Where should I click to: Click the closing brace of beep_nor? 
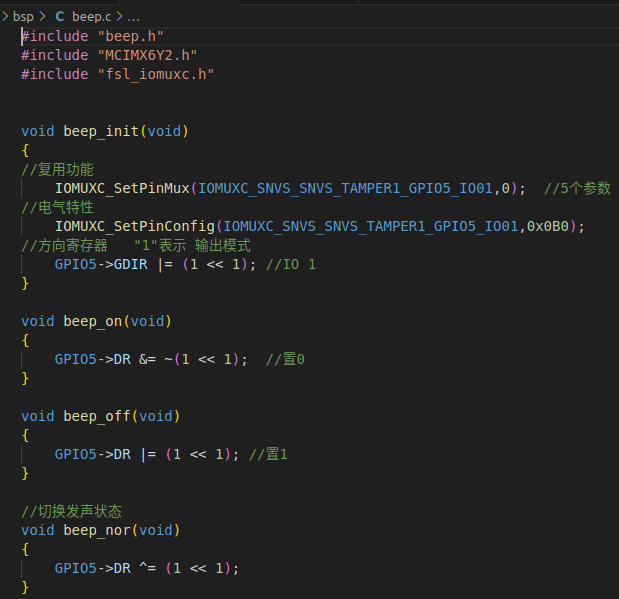coord(25,587)
